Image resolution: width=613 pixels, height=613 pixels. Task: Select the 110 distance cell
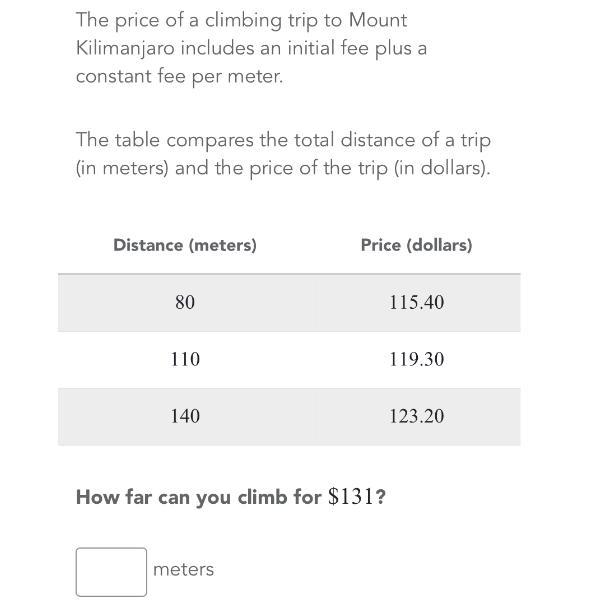click(185, 359)
